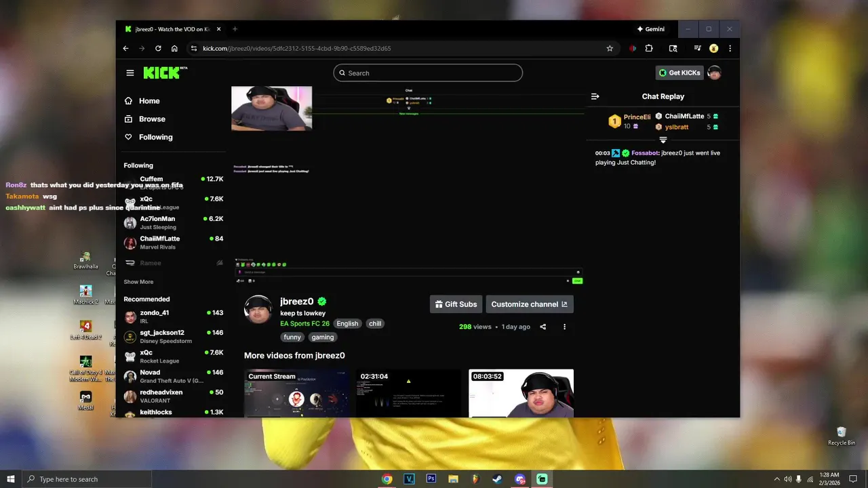Open Chrome three-dot menu
Screen dimensions: 868x488
pyautogui.click(x=730, y=48)
